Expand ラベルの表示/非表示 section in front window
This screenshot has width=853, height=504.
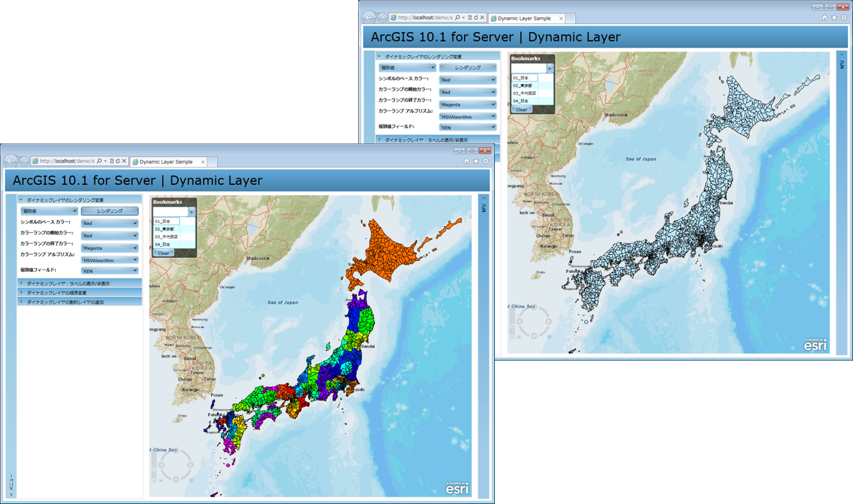tap(80, 283)
